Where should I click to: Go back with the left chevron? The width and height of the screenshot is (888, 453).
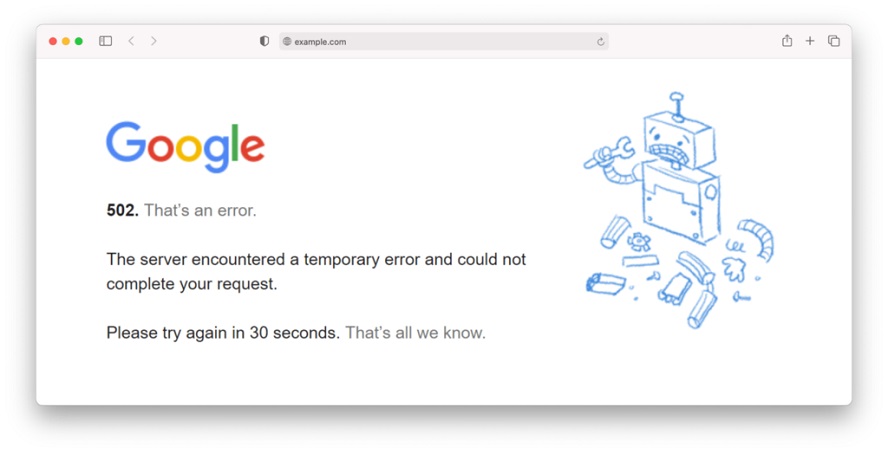click(x=131, y=41)
